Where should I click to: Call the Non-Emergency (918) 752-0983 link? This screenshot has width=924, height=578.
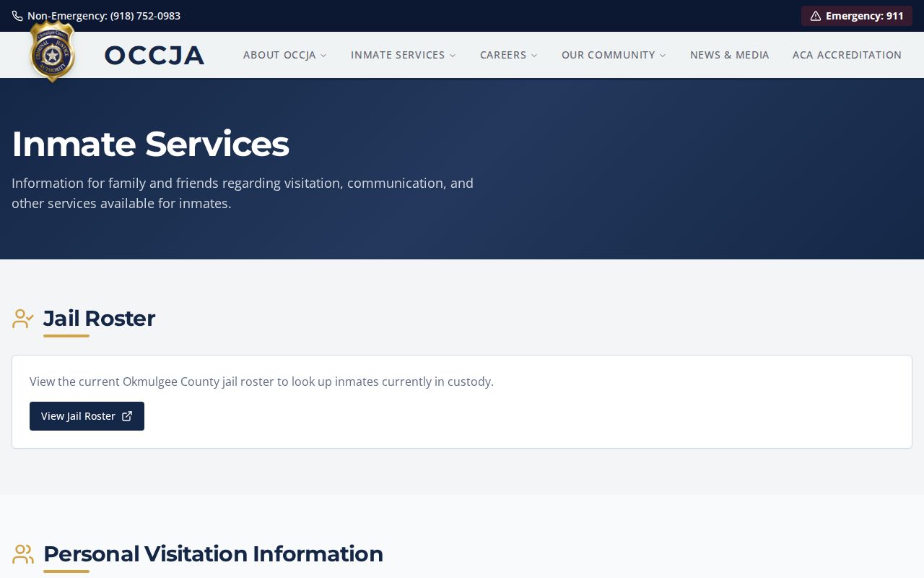tap(97, 16)
